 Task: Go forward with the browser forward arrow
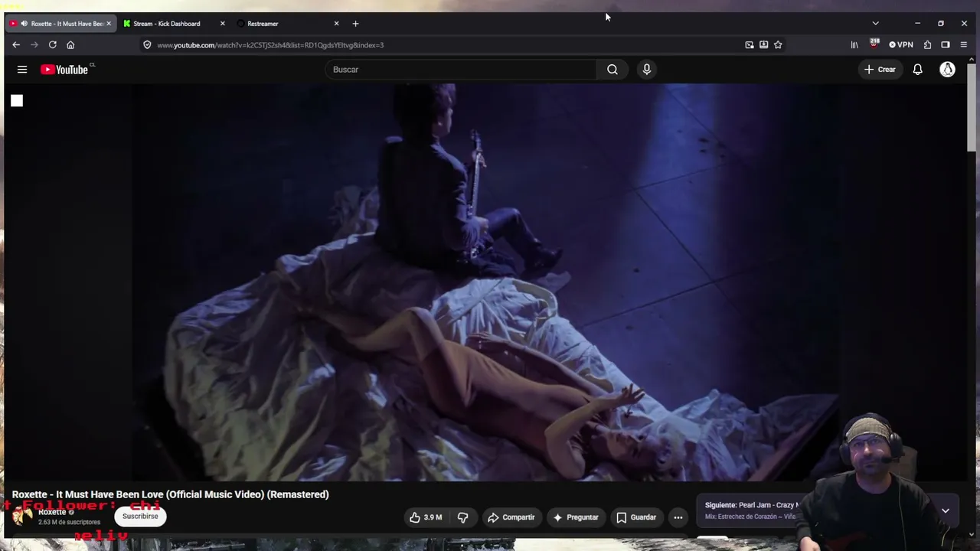pos(34,45)
